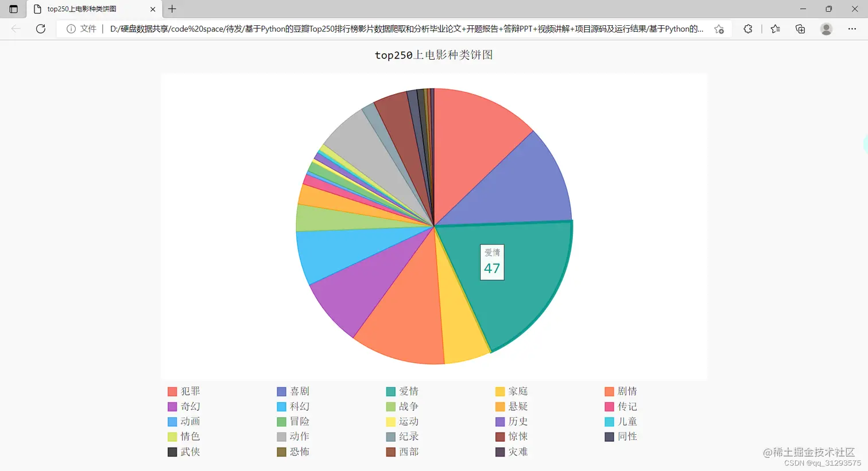Click the back navigation arrow
Screen dimensions: 868x471
coord(16,29)
